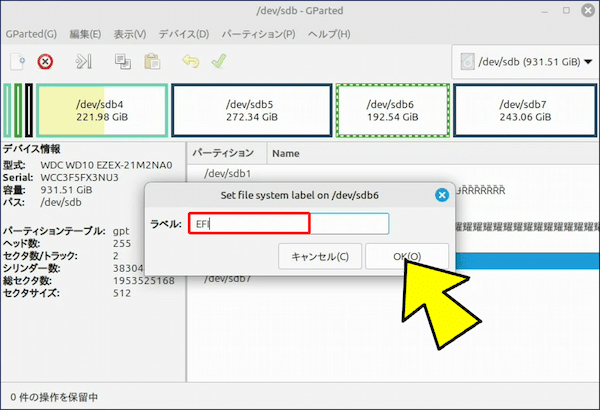Click the Resize/Move partition toolbar icon
Viewport: 600px width, 410px height.
click(85, 62)
